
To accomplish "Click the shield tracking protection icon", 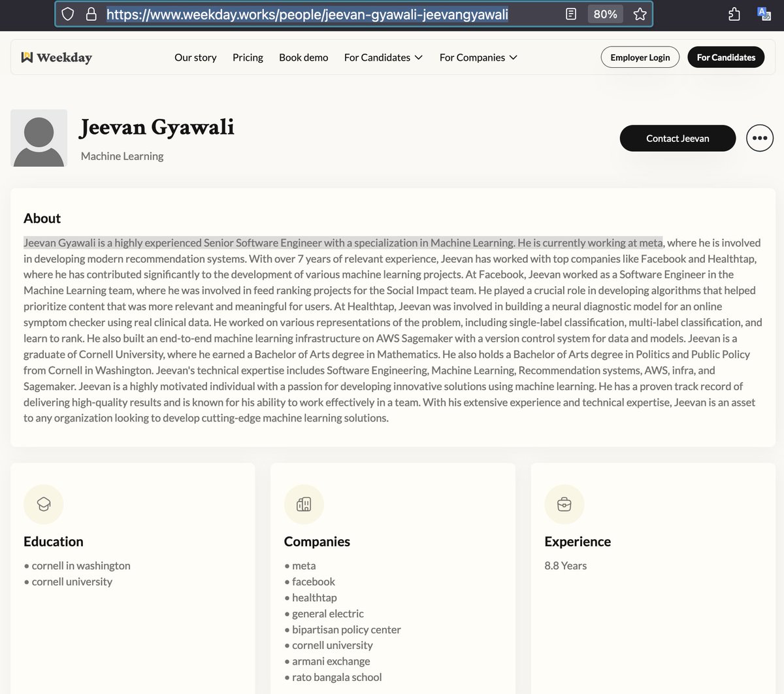I will (68, 14).
